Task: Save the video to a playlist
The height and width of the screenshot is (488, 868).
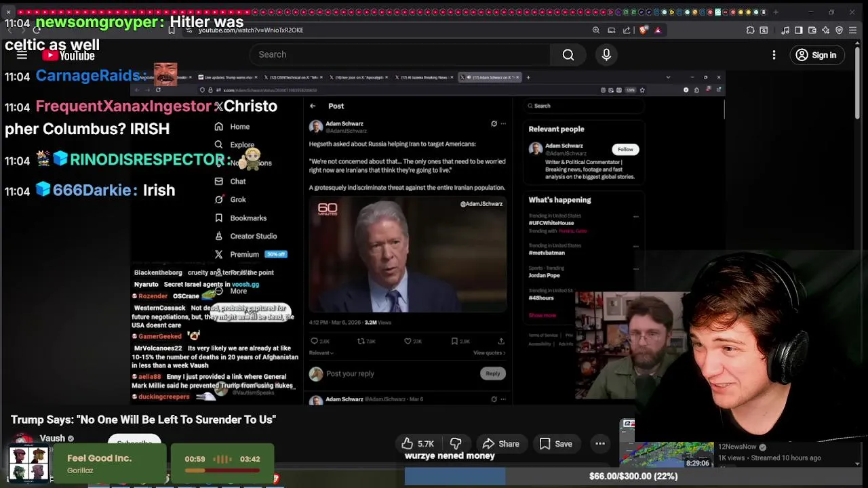Action: point(556,444)
